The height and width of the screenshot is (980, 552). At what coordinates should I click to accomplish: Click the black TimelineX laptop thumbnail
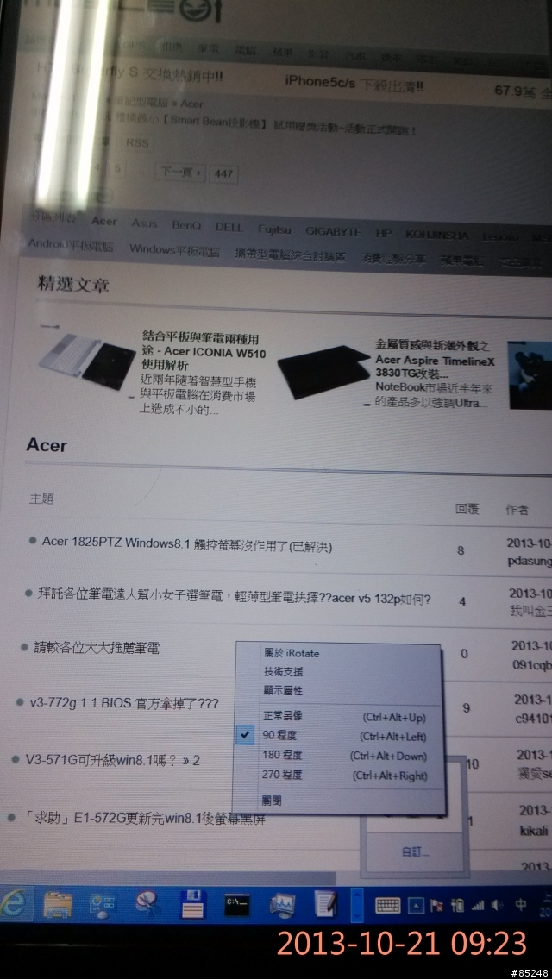pyautogui.click(x=323, y=373)
